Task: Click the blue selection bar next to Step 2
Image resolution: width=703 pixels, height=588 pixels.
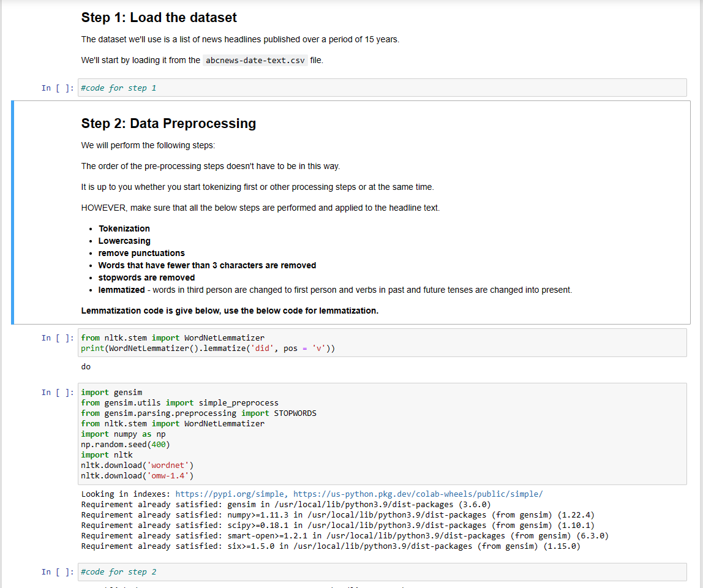Action: (x=12, y=211)
